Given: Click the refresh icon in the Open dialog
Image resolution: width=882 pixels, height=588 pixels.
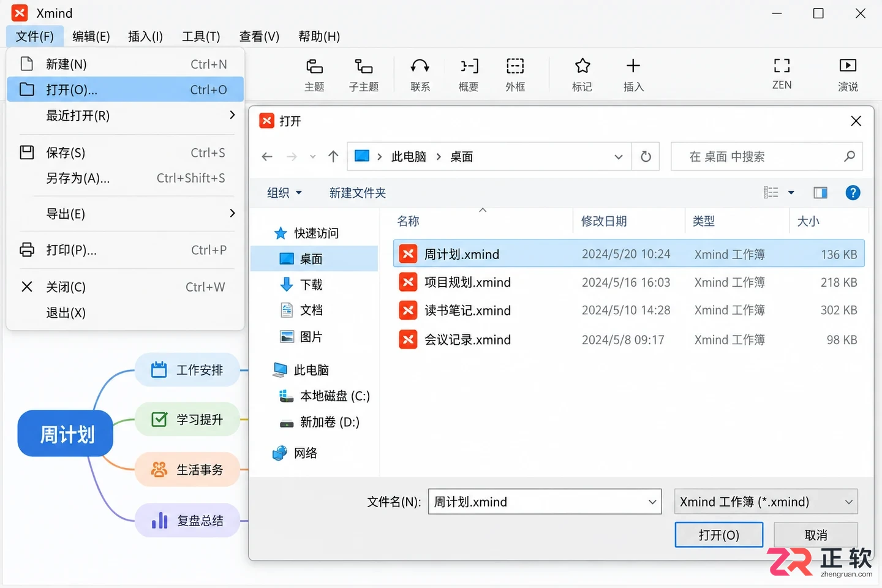Looking at the screenshot, I should coord(646,157).
